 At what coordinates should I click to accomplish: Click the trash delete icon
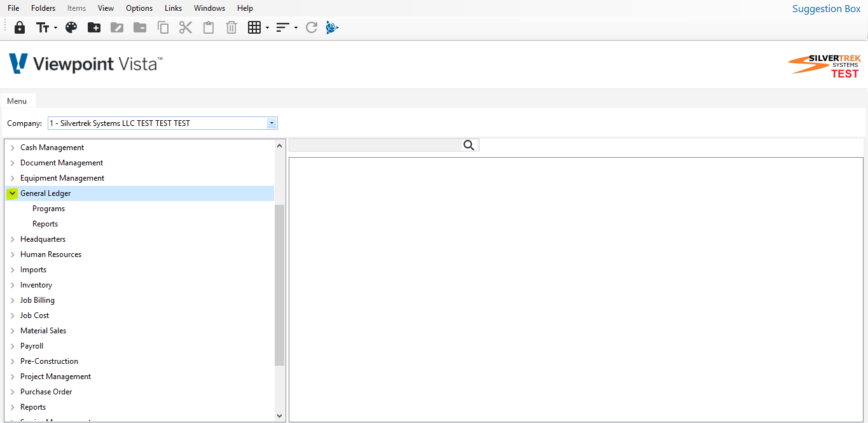[231, 27]
